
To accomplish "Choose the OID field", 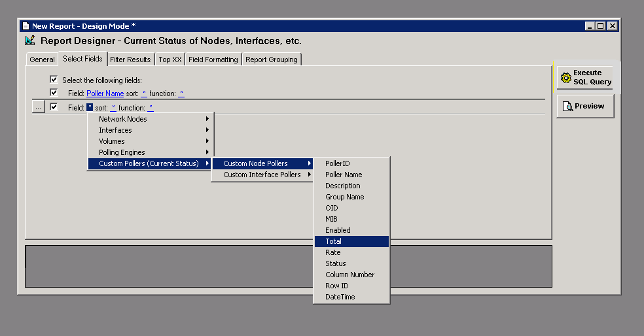I will (x=351, y=208).
